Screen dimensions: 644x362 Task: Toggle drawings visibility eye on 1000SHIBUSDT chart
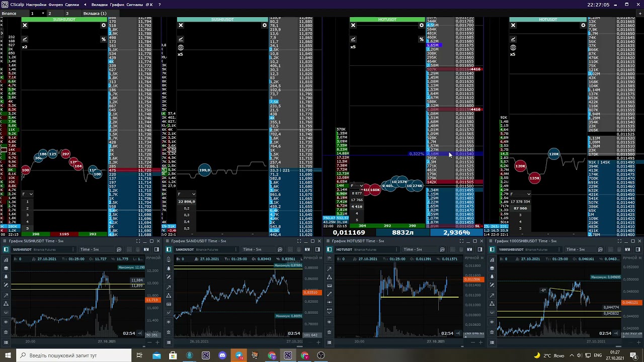click(492, 322)
